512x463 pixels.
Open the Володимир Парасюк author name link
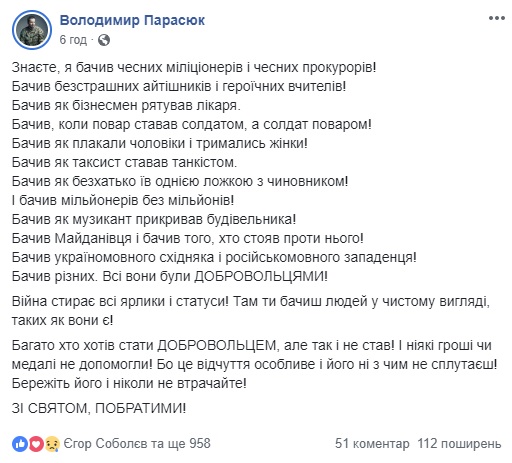click(x=132, y=20)
